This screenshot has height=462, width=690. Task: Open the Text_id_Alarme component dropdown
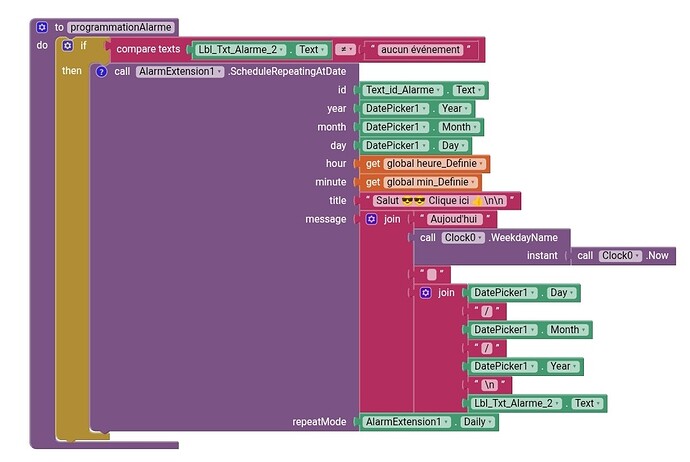click(406, 90)
